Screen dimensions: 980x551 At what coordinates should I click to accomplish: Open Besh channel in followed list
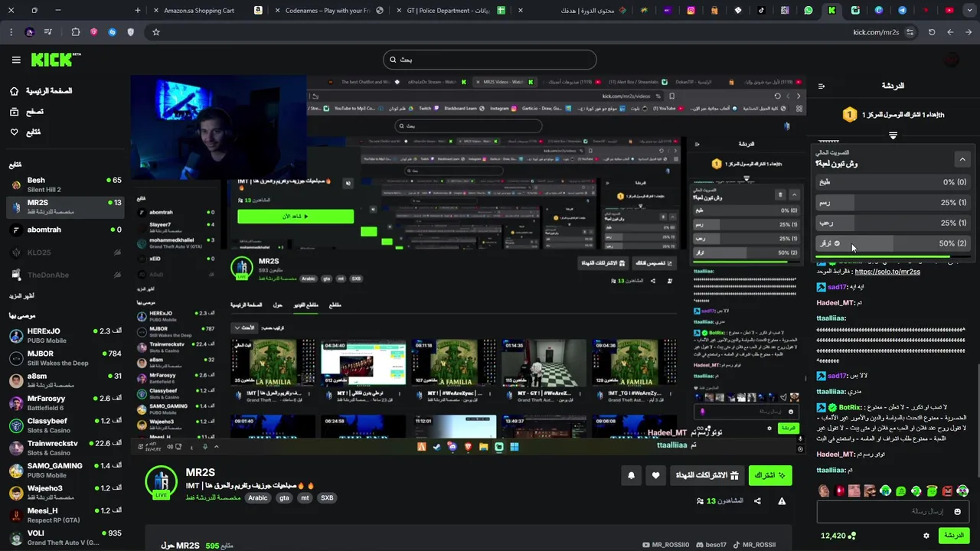(65, 184)
